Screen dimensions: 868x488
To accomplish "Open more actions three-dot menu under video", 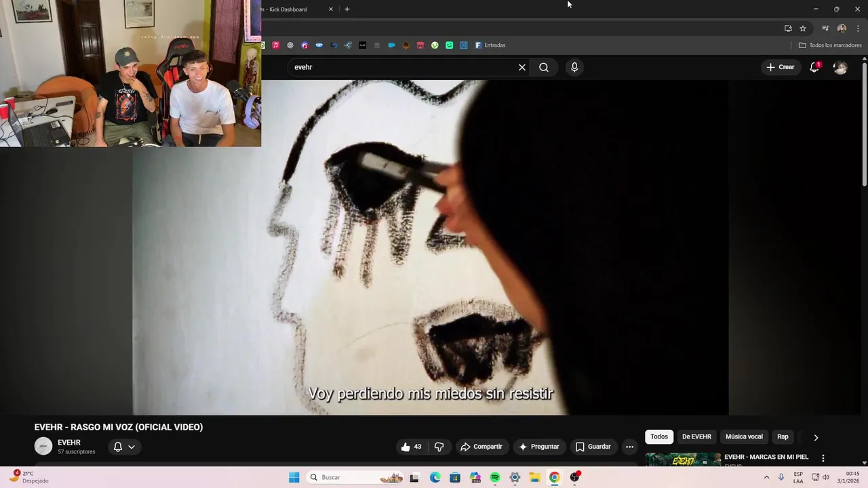I will tap(629, 447).
